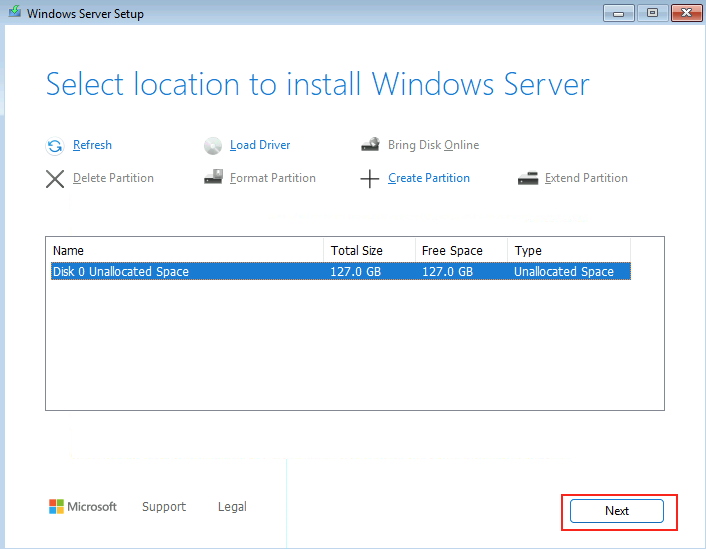Click the Delete Partition X icon
The width and height of the screenshot is (706, 549).
tap(55, 179)
